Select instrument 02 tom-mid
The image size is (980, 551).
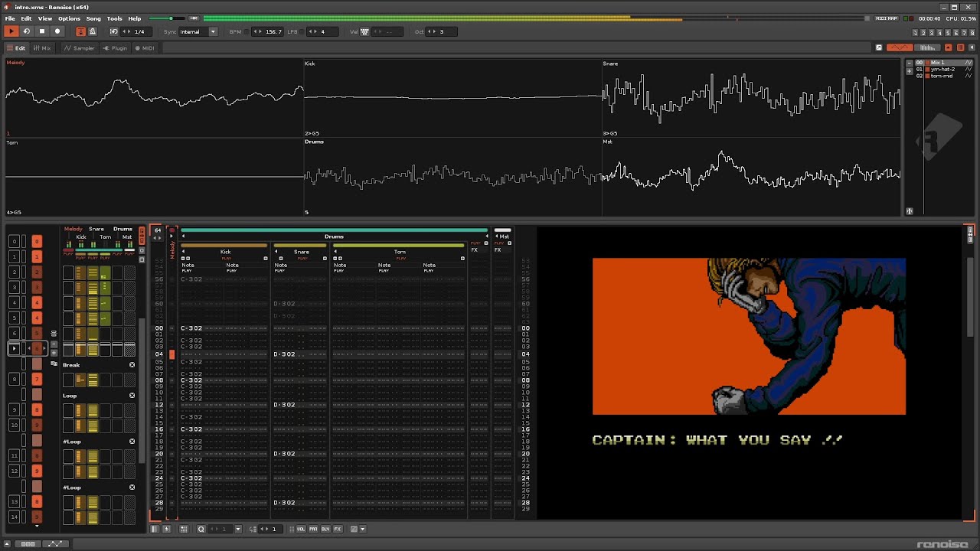(x=944, y=77)
